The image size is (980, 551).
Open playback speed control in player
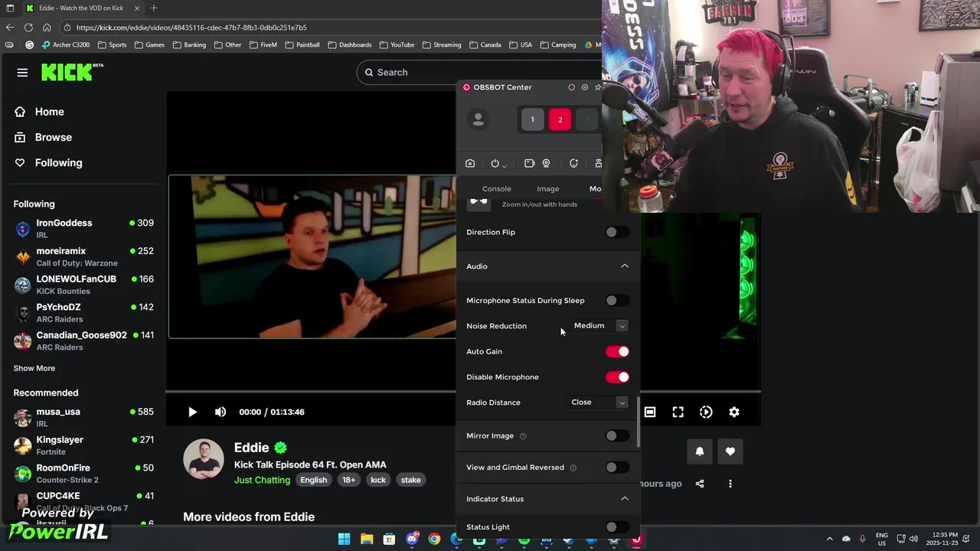706,412
